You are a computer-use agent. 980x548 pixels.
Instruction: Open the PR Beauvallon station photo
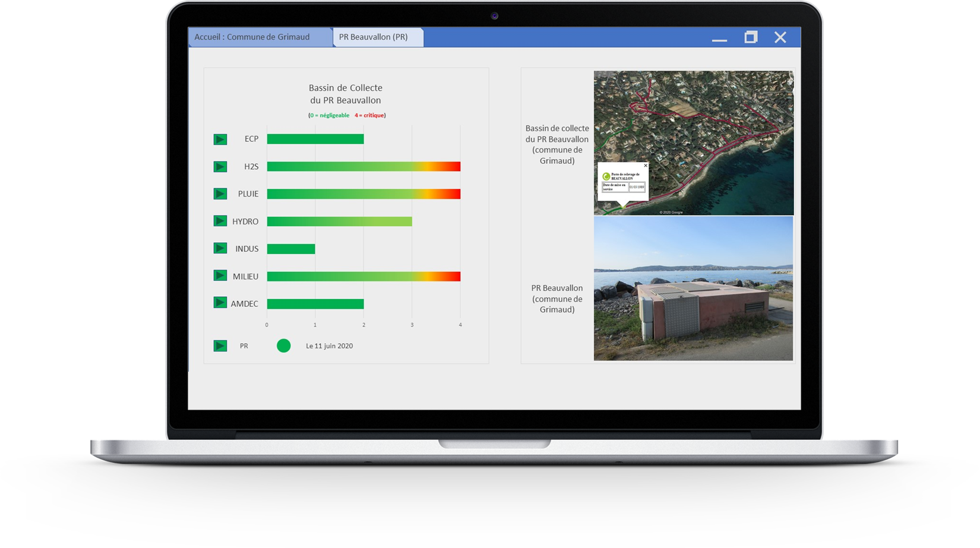693,289
